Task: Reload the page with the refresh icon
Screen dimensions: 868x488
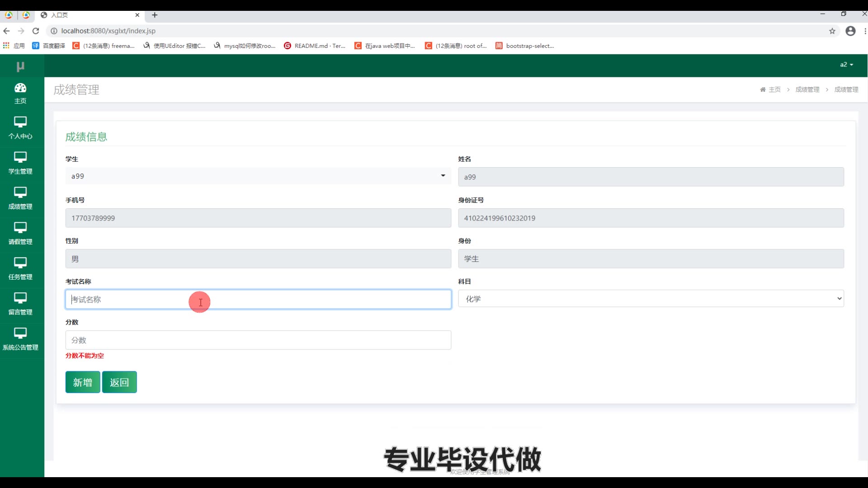Action: [x=36, y=31]
